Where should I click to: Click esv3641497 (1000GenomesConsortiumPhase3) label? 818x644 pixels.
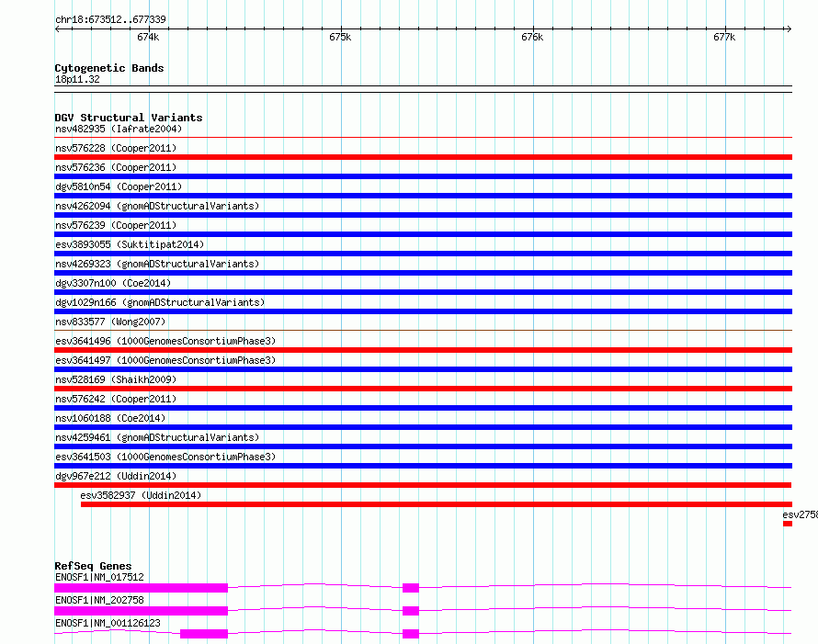tap(165, 360)
